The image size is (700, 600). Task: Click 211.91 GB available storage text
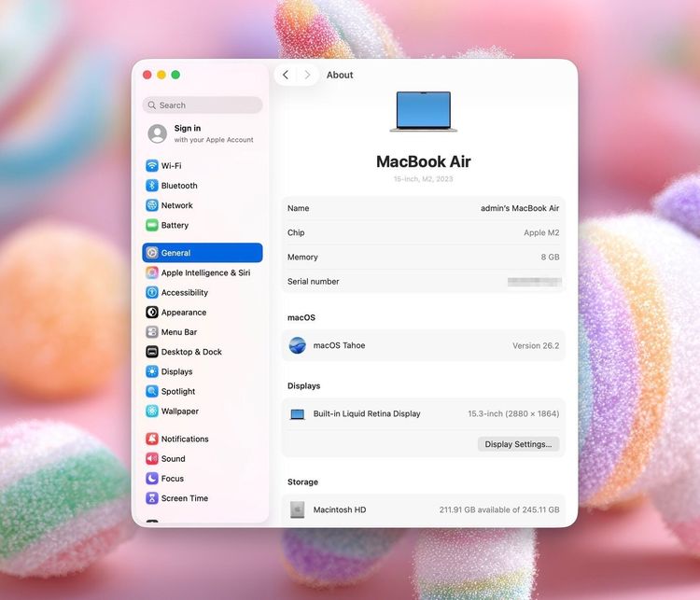click(499, 509)
